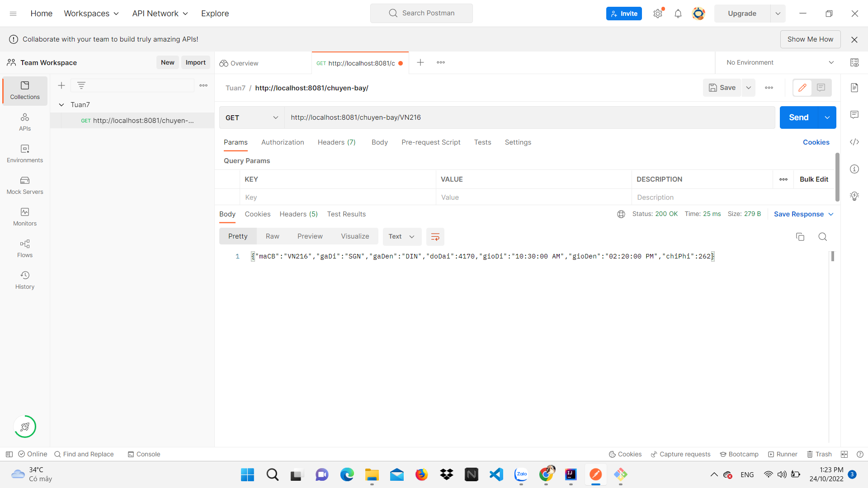This screenshot has width=868, height=488.
Task: Open the Monitors sidebar panel
Action: [x=25, y=217]
